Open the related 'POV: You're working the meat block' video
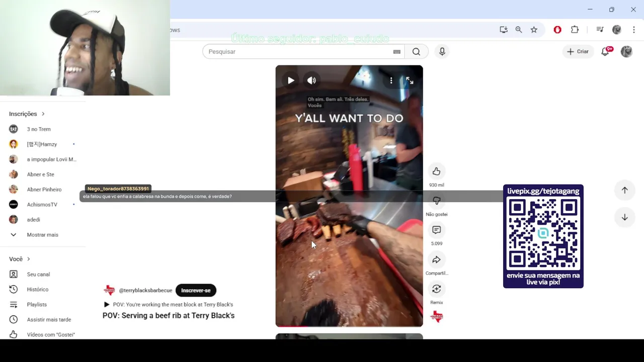 pyautogui.click(x=168, y=304)
